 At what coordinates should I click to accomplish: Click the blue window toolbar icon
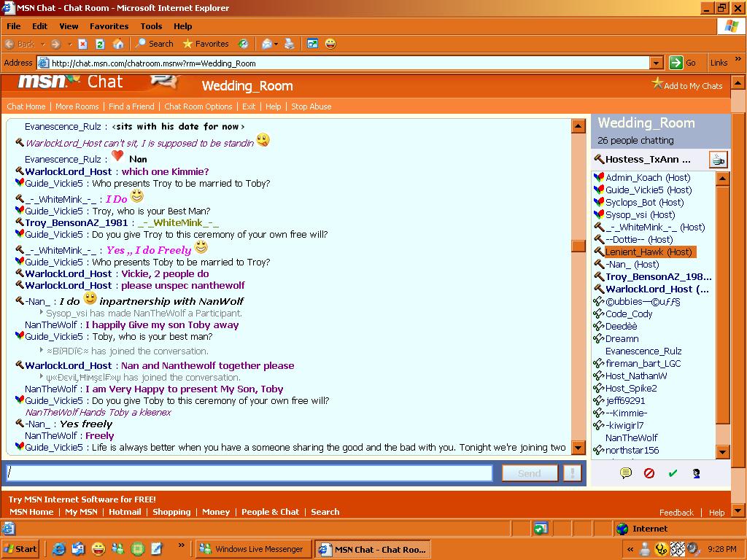[x=312, y=44]
